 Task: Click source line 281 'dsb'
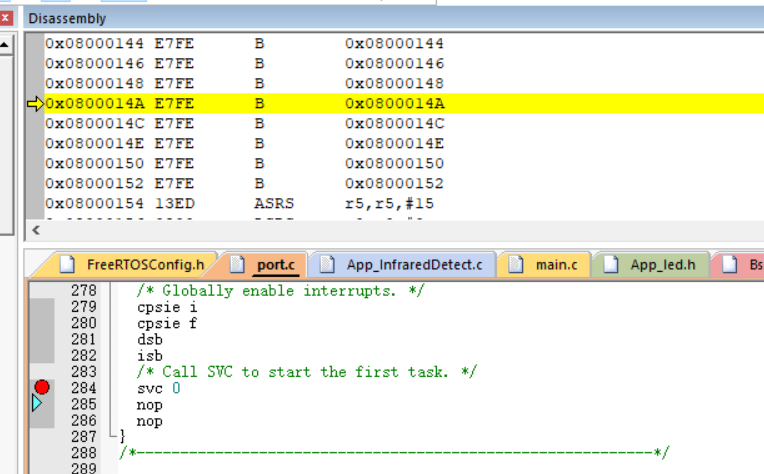coord(150,340)
